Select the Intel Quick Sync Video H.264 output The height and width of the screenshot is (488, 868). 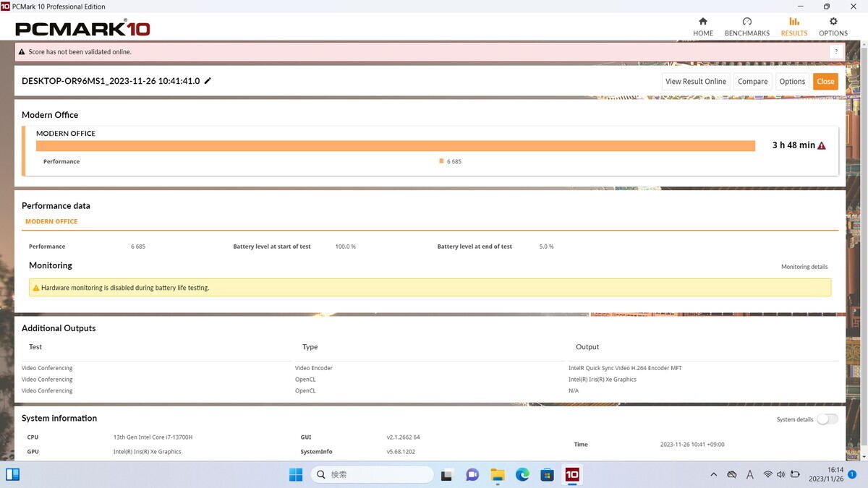(626, 368)
